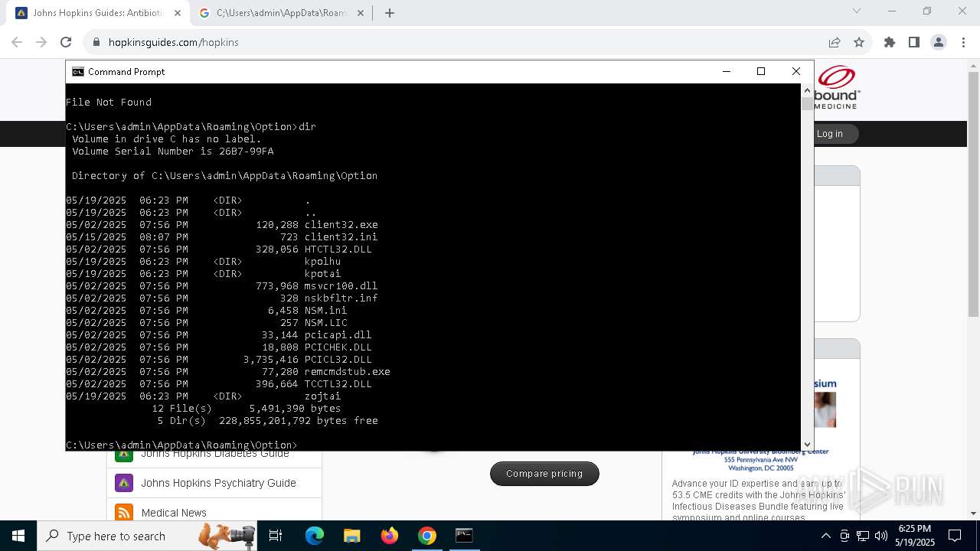
Task: Click the Command Prompt scrollbar thumb
Action: coord(807,103)
